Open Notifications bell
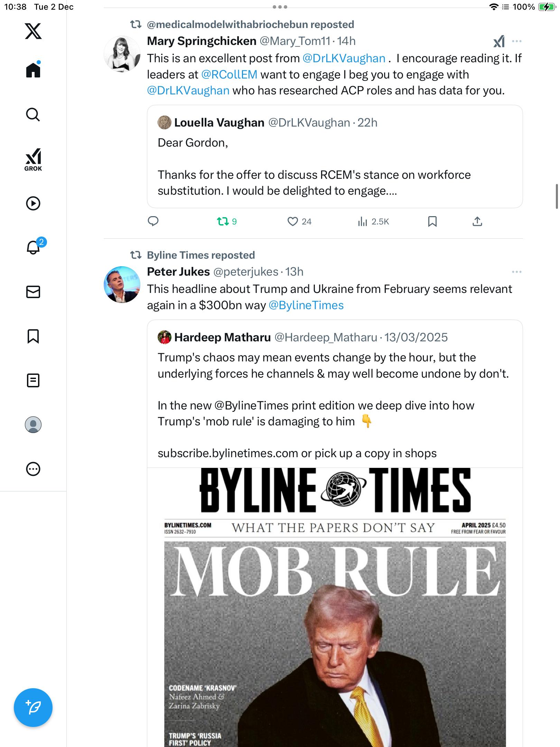The height and width of the screenshot is (747, 560). point(34,247)
